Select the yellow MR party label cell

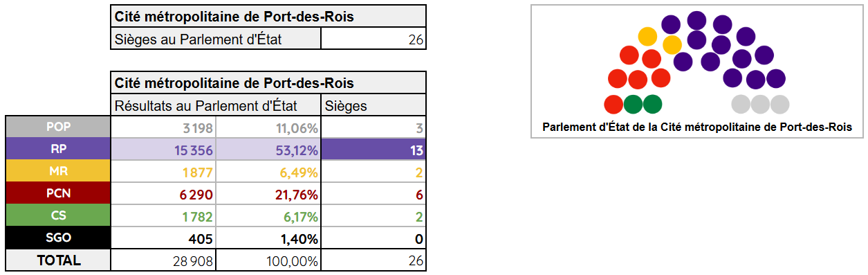[58, 171]
